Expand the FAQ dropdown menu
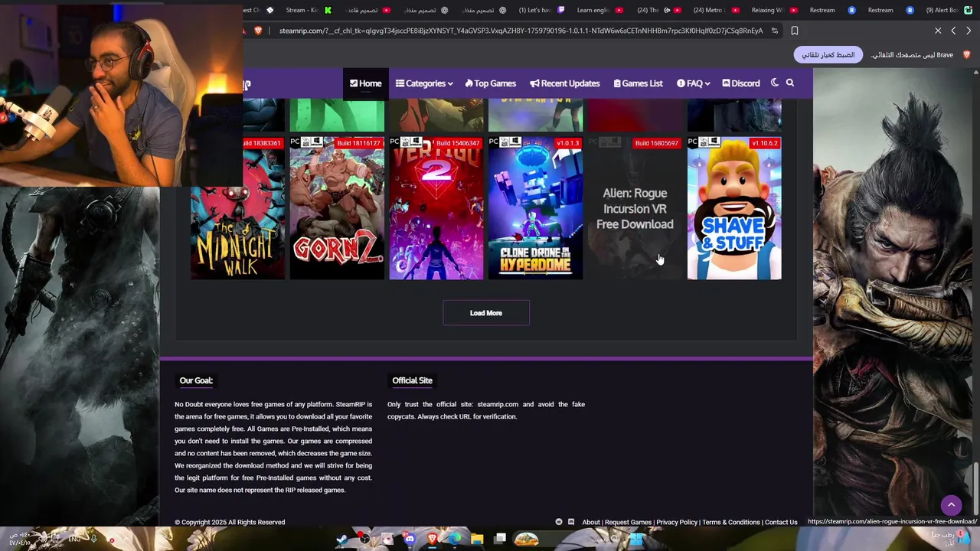The height and width of the screenshot is (551, 980). pos(694,83)
